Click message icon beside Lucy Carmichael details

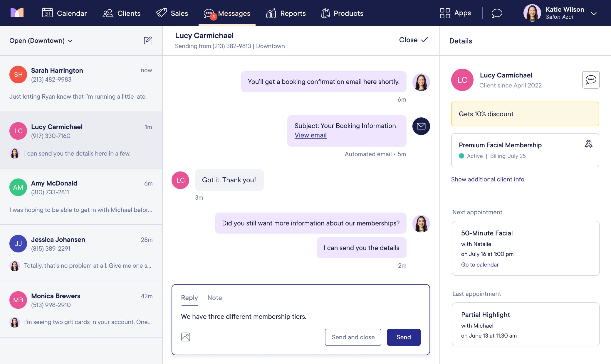tap(591, 80)
